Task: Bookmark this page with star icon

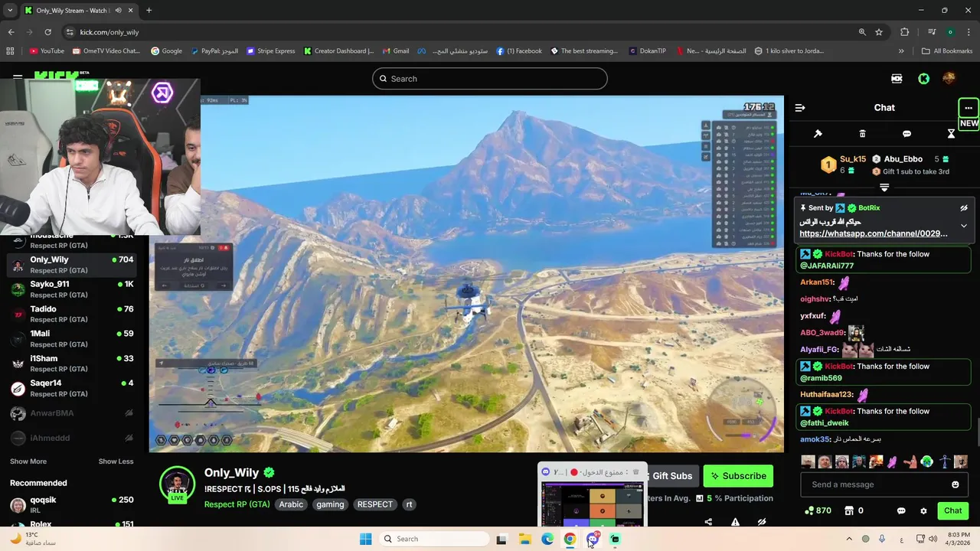Action: tap(879, 32)
